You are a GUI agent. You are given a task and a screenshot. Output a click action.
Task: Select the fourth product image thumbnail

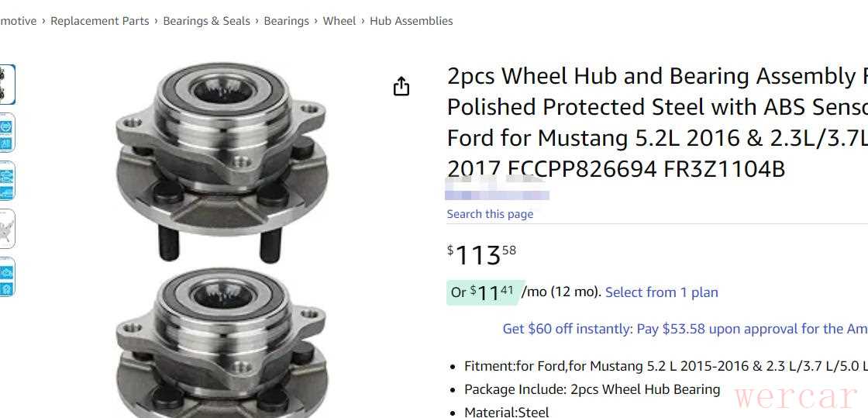pyautogui.click(x=7, y=228)
